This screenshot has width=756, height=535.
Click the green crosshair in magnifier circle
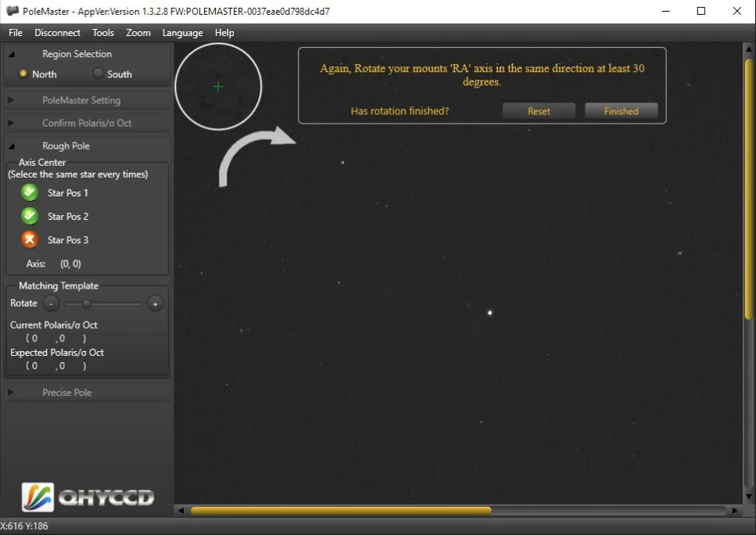(x=218, y=86)
